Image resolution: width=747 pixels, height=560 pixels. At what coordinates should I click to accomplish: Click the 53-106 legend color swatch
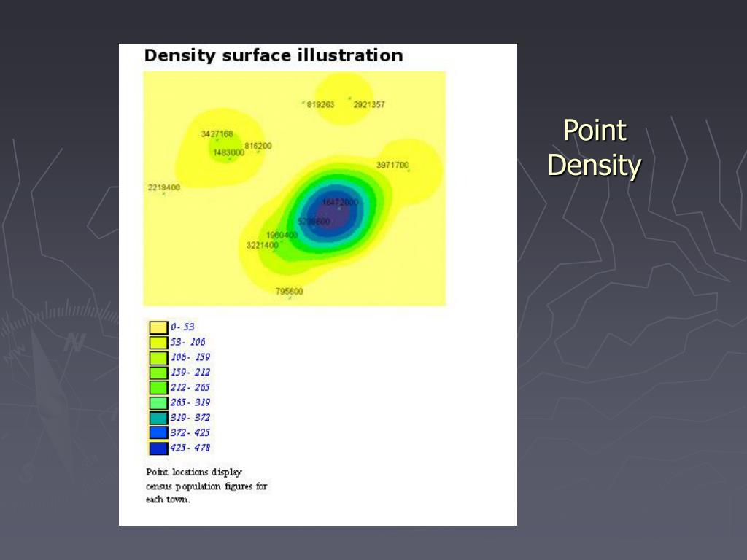(158, 343)
